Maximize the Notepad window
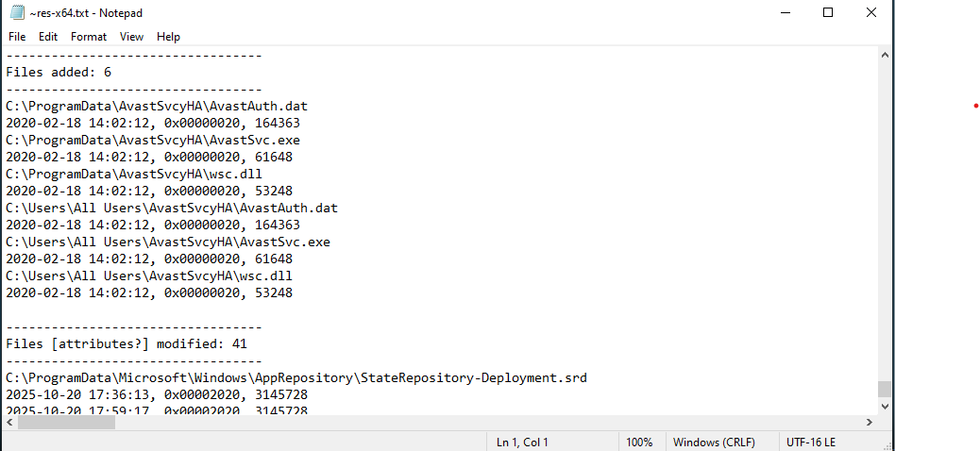The height and width of the screenshot is (451, 980). click(828, 12)
